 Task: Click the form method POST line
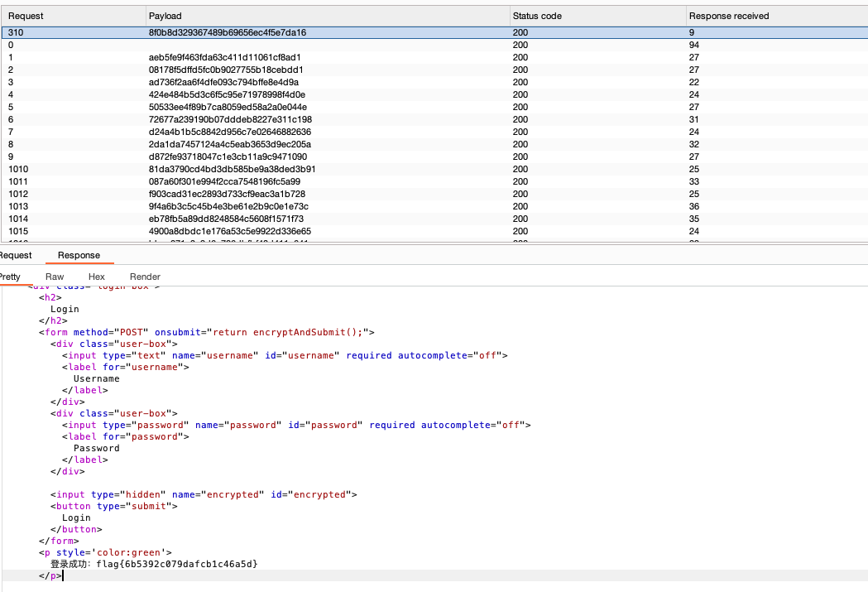click(207, 332)
